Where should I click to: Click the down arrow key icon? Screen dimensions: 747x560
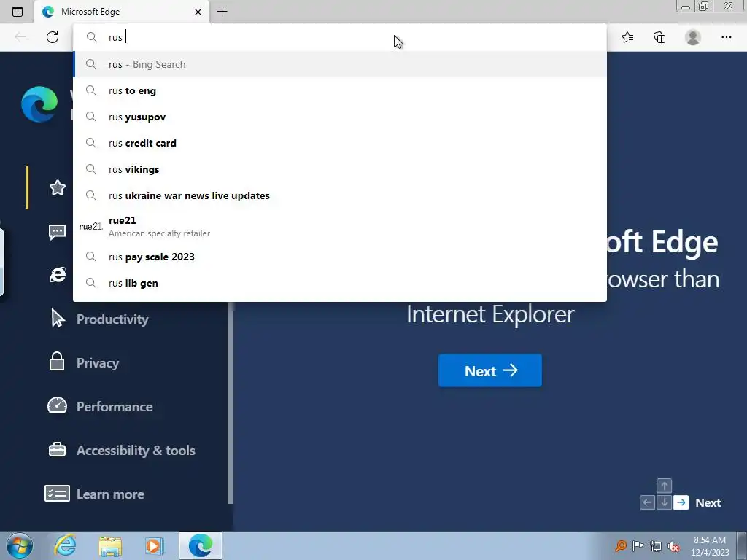pos(664,502)
